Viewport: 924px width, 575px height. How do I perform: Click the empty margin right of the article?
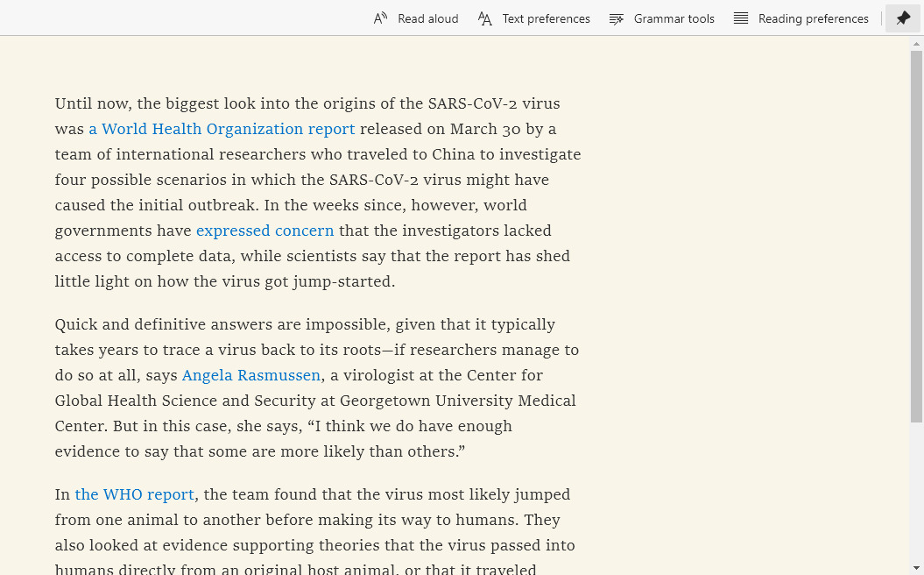[x=744, y=307]
